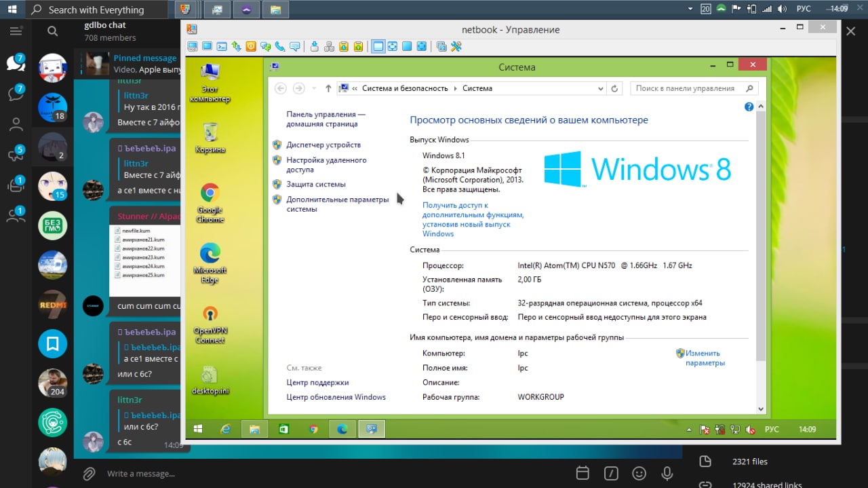Click Изменить параметры link

[x=705, y=358]
